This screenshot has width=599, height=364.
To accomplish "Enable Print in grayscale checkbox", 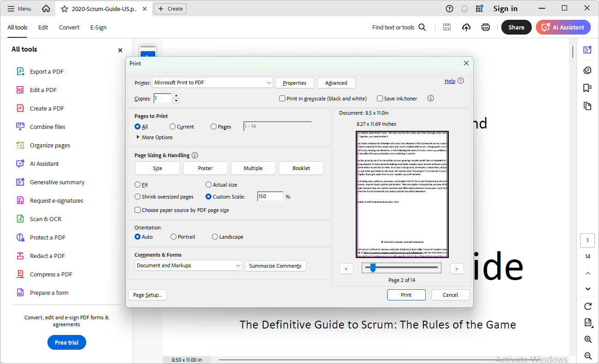I will 282,99.
